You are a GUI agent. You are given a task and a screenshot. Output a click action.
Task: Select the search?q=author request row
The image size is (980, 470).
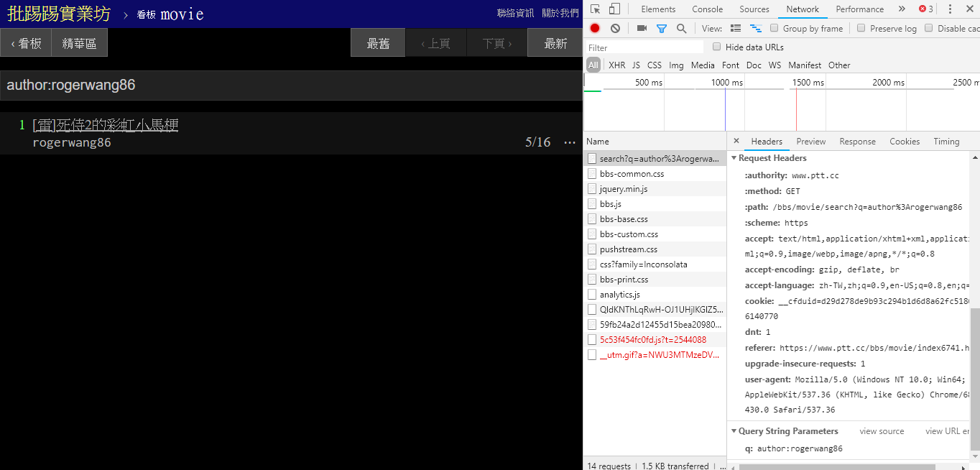[655, 159]
